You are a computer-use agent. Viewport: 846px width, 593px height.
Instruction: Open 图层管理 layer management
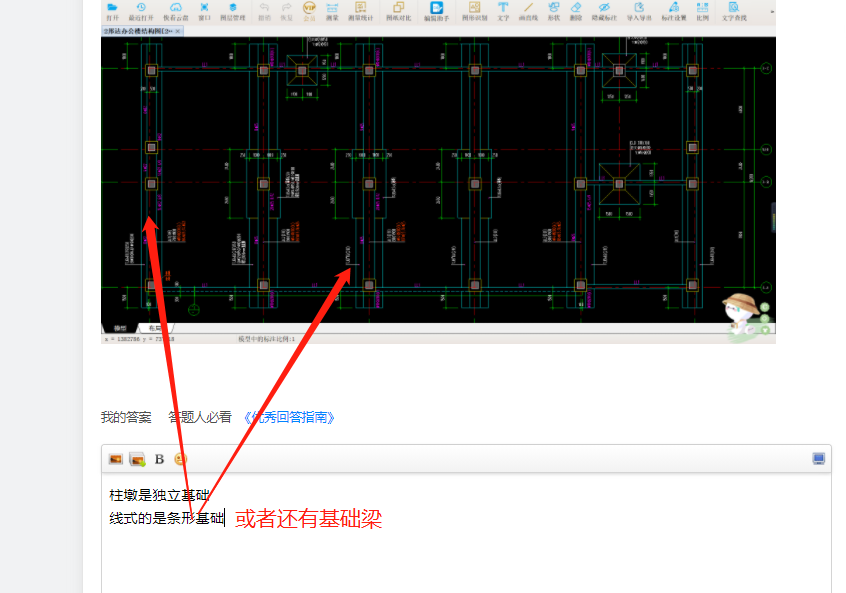(233, 11)
